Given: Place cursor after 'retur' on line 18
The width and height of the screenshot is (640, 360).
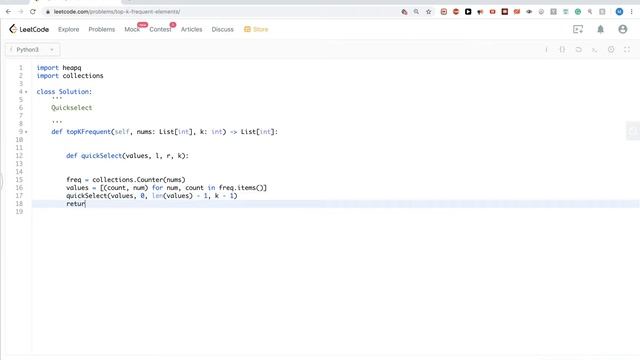Looking at the screenshot, I should [85, 204].
